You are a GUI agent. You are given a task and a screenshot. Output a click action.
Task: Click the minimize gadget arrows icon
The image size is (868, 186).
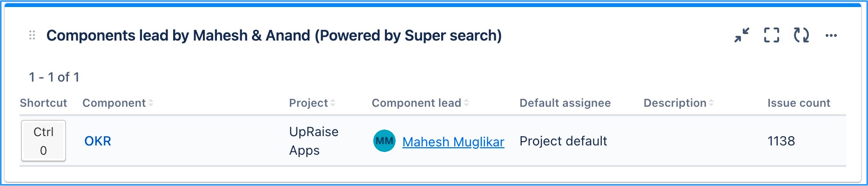pyautogui.click(x=742, y=35)
